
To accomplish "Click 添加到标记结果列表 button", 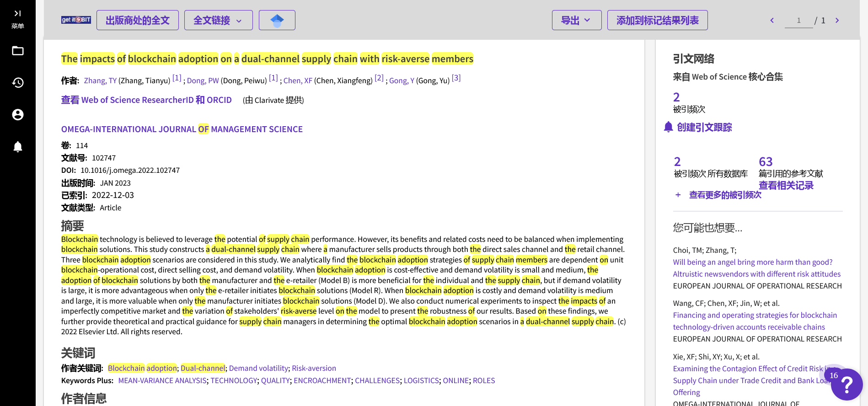I will pos(657,20).
